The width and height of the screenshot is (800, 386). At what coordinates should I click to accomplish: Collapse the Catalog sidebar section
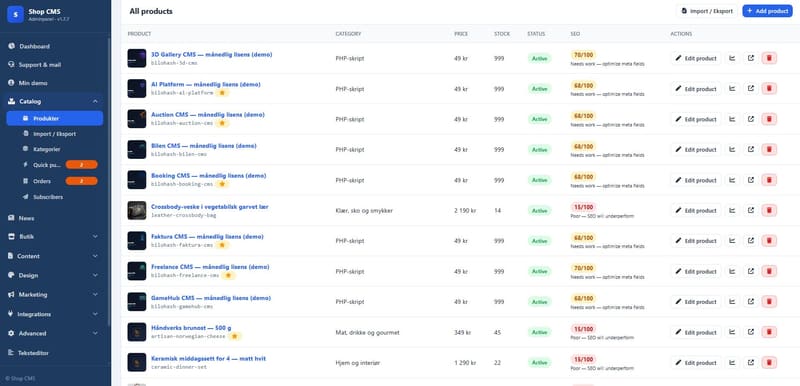tap(55, 101)
